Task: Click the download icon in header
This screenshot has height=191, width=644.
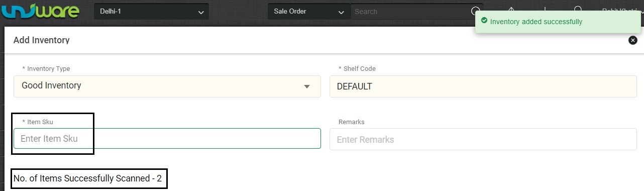Action: [x=545, y=9]
